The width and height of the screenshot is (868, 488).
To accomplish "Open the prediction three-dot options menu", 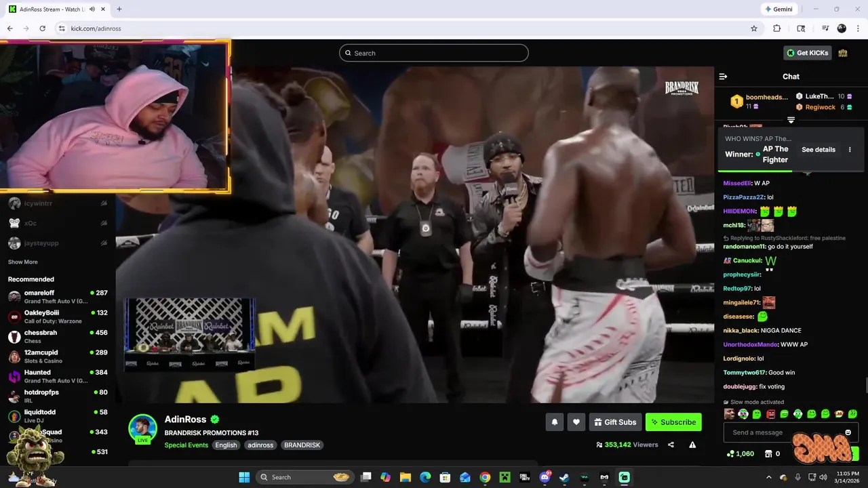I will click(850, 150).
